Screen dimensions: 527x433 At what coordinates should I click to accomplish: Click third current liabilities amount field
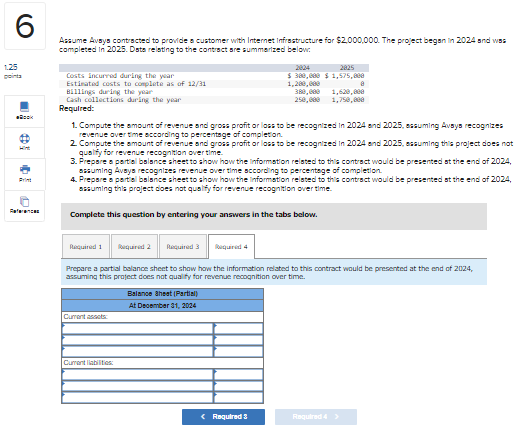(x=238, y=397)
